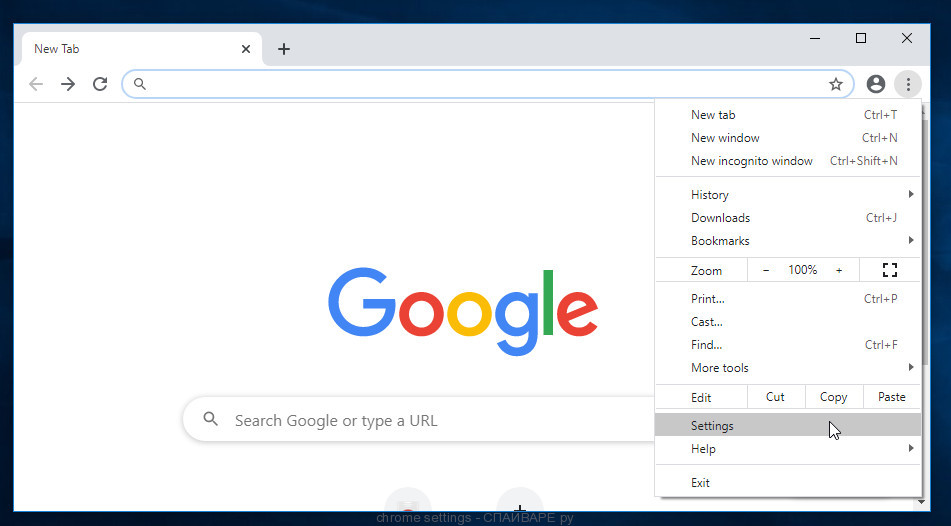This screenshot has width=951, height=526.
Task: Open the profile account icon
Action: [x=875, y=84]
